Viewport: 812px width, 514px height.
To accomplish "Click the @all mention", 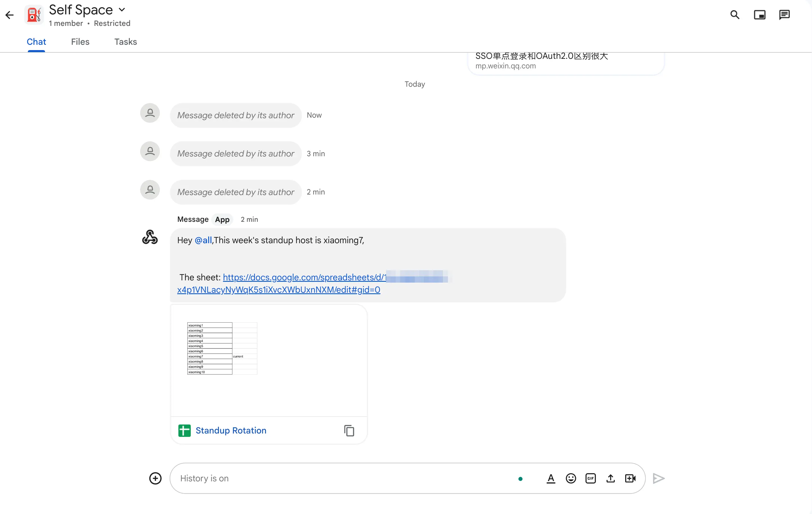I will click(203, 240).
